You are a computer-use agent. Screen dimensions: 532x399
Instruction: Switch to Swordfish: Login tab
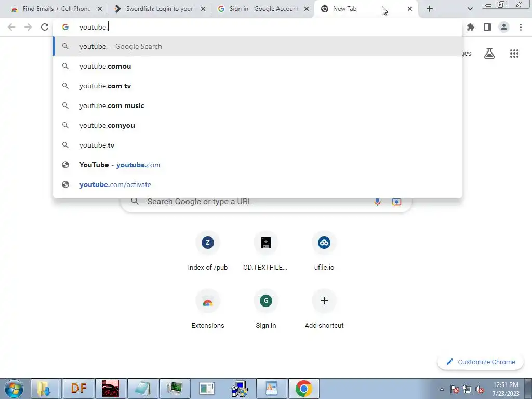[x=159, y=9]
